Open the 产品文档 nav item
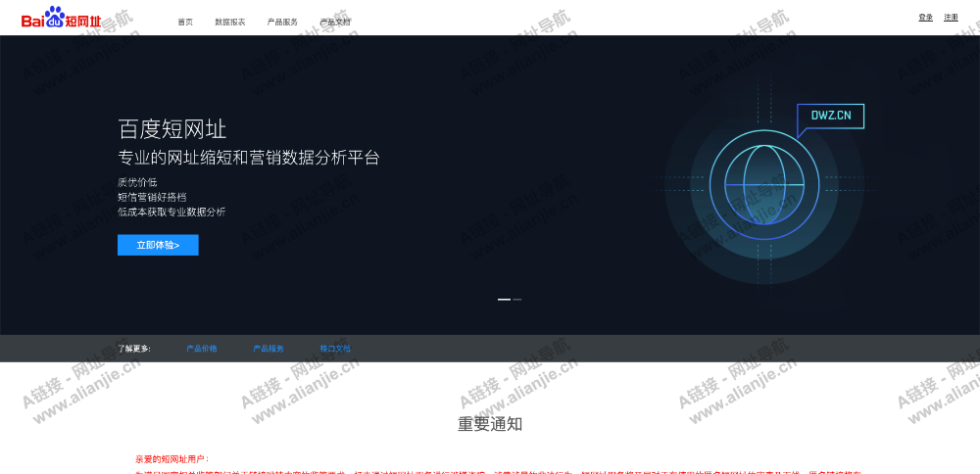This screenshot has height=474, width=980. coord(335,22)
